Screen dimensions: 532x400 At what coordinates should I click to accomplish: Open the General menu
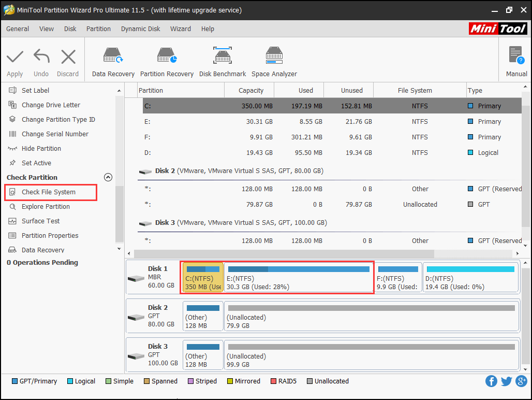click(18, 29)
